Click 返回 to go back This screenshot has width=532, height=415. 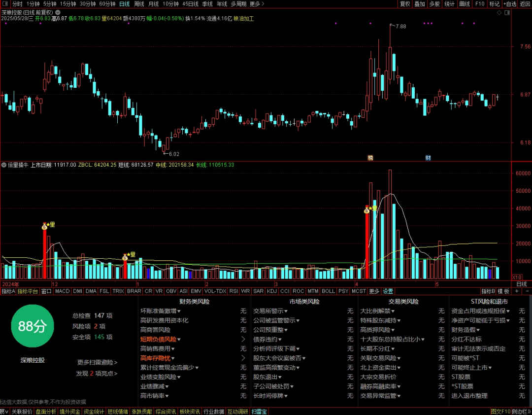pyautogui.click(x=525, y=4)
